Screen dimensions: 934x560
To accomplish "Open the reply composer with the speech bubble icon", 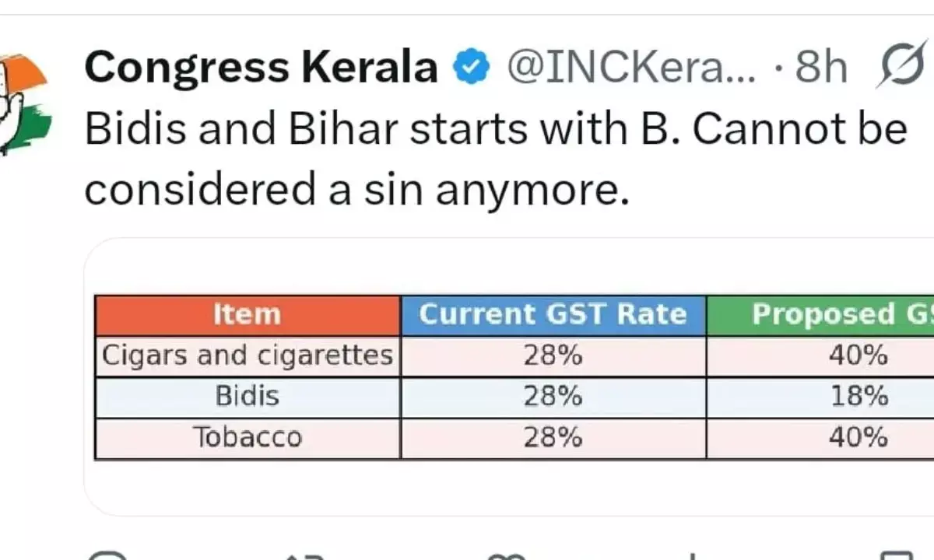I will point(109,554).
